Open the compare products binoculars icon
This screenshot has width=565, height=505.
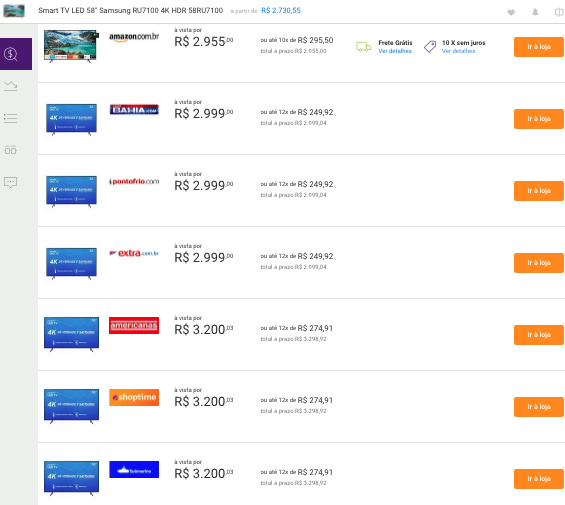[x=10, y=150]
